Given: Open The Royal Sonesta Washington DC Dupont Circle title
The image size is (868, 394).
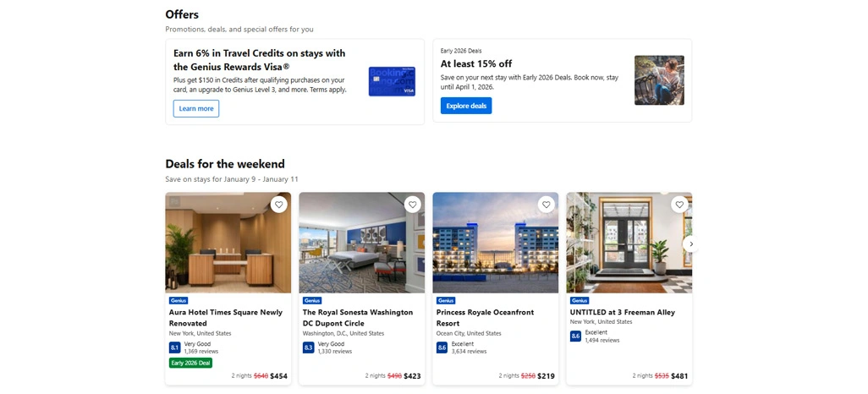Looking at the screenshot, I should [358, 318].
